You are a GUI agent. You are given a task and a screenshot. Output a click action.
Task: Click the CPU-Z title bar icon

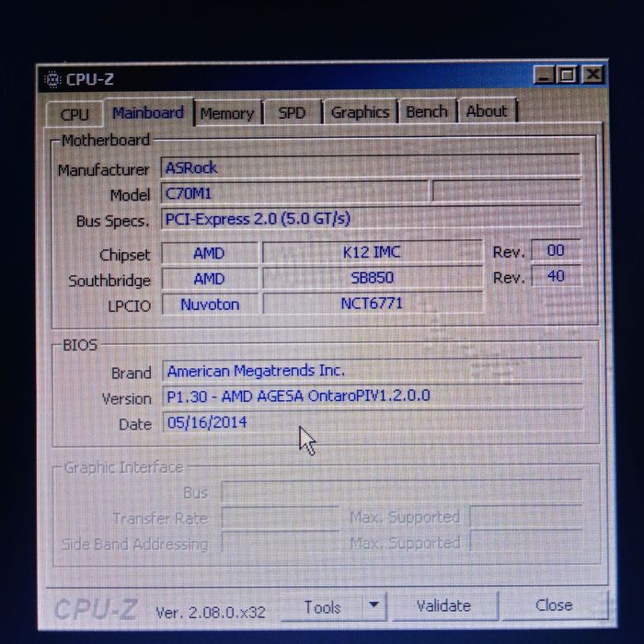[52, 79]
